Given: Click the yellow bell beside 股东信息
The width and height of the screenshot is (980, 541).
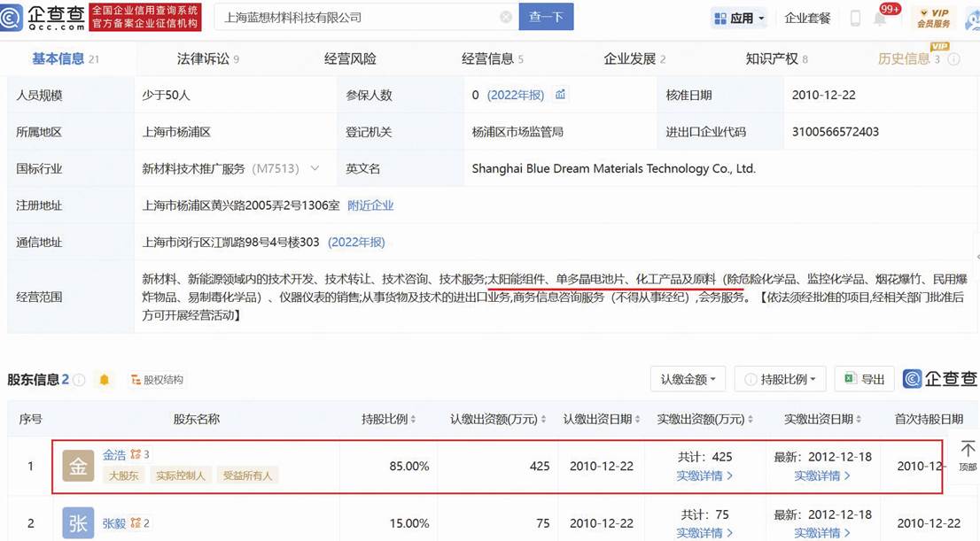Looking at the screenshot, I should (x=104, y=380).
